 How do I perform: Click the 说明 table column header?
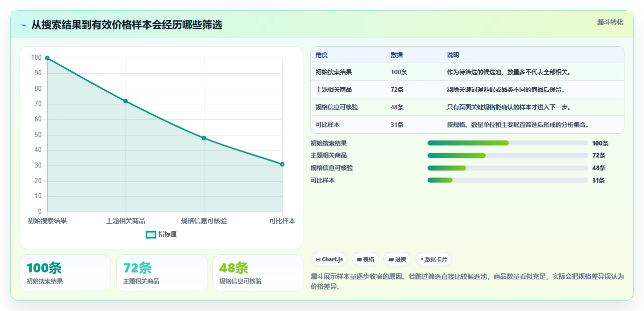(x=453, y=55)
